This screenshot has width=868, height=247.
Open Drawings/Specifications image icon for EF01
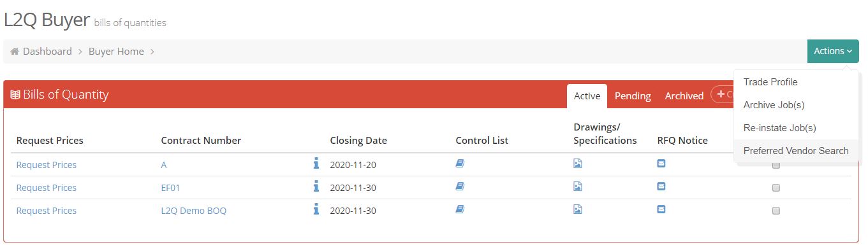coord(577,187)
